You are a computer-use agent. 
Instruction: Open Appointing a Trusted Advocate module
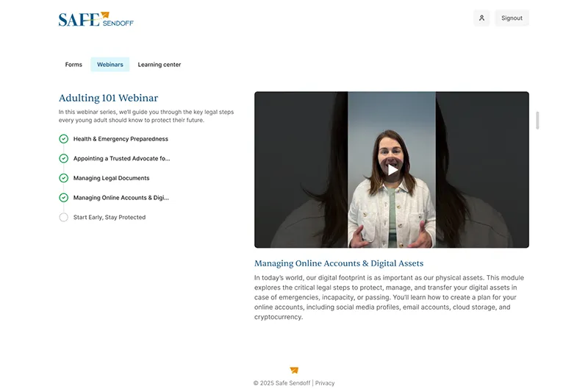pos(121,158)
